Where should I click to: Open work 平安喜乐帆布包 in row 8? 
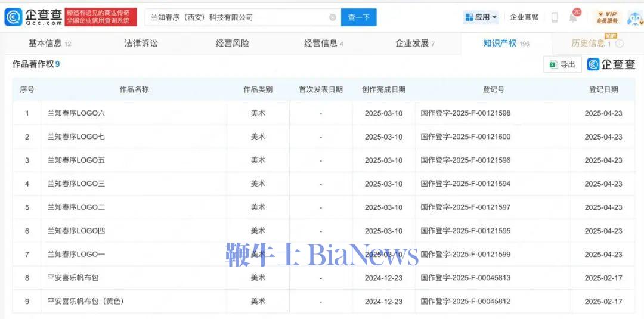click(x=73, y=278)
